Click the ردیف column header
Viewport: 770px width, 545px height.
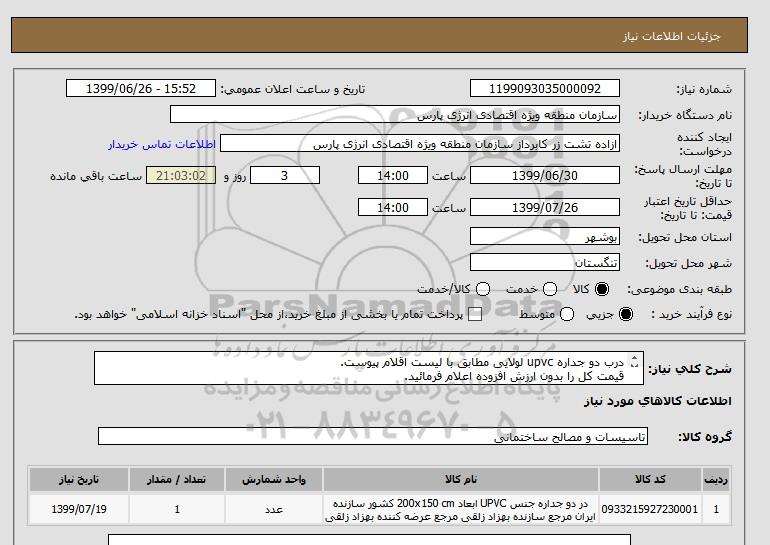tap(715, 479)
